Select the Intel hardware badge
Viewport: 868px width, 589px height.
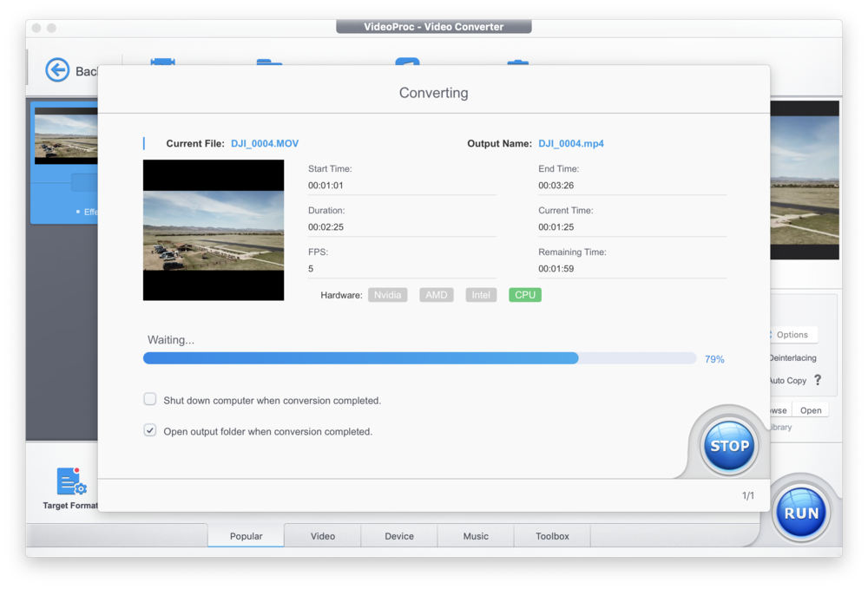click(481, 295)
